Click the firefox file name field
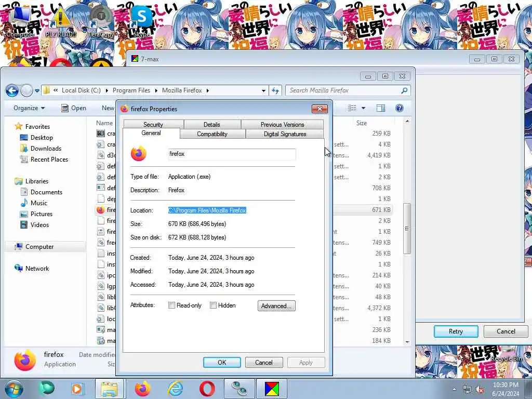Screen dimensions: 532x399 point(232,154)
